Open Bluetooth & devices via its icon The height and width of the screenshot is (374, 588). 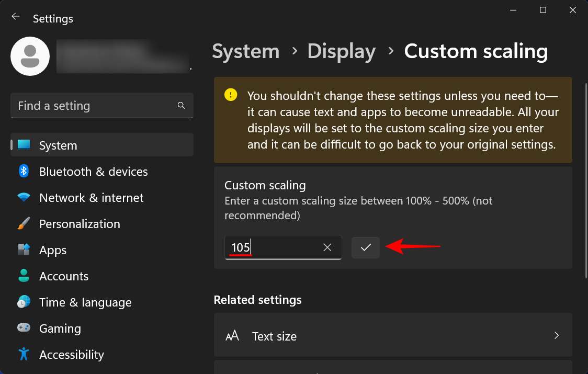click(23, 171)
